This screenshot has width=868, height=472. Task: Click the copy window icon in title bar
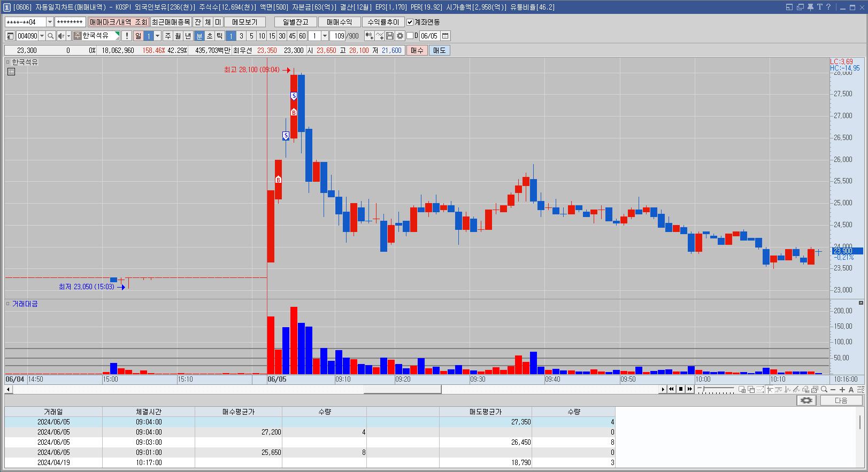click(x=800, y=7)
